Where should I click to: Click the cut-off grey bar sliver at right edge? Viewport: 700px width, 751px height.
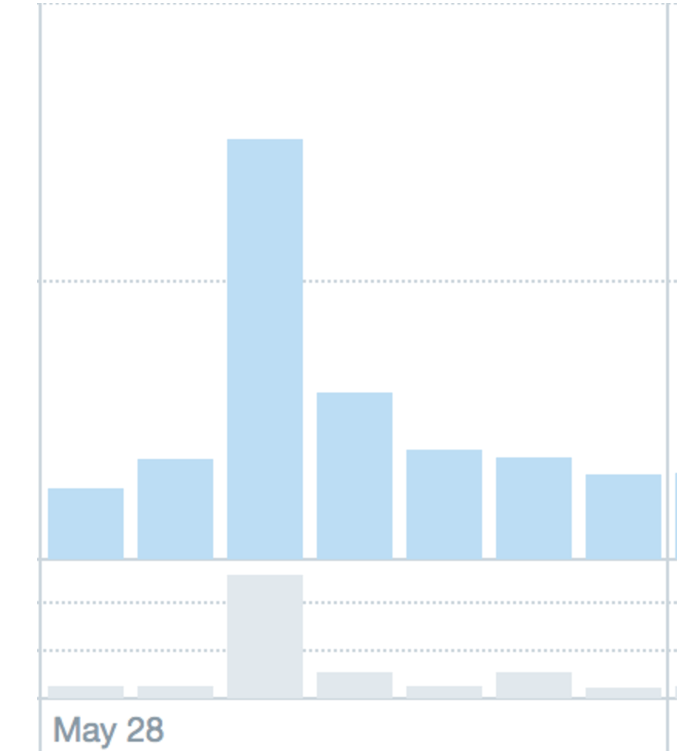(675, 692)
